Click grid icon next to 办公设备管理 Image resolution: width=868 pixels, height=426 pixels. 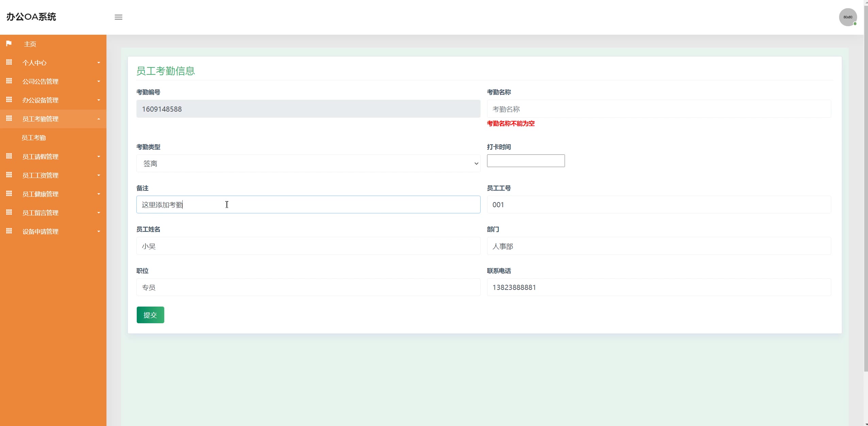click(9, 100)
